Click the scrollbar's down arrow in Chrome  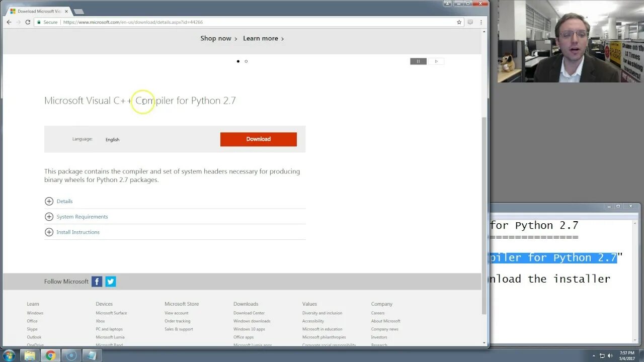click(x=485, y=343)
